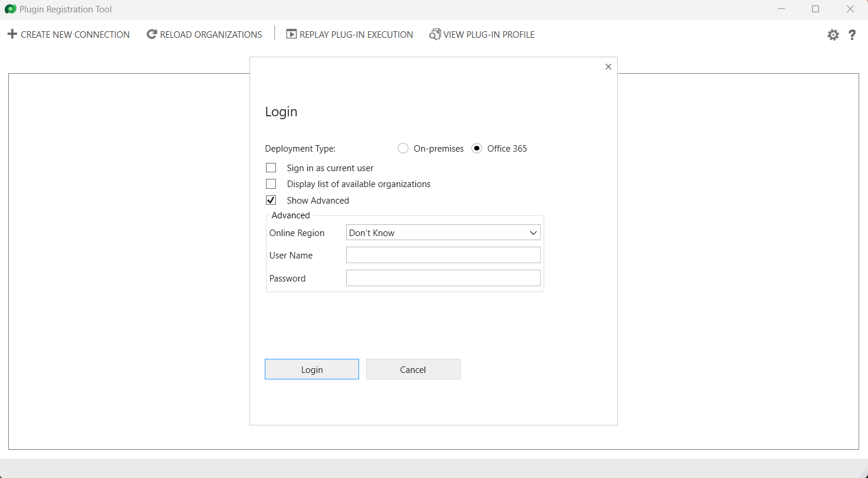The height and width of the screenshot is (478, 868).
Task: Open settings via the gear icon
Action: coord(833,35)
